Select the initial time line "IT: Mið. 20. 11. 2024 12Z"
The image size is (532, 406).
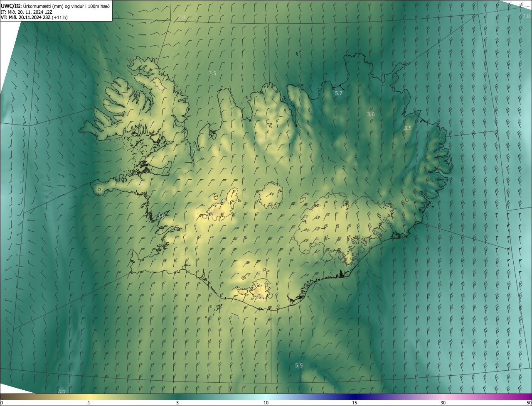(26, 12)
